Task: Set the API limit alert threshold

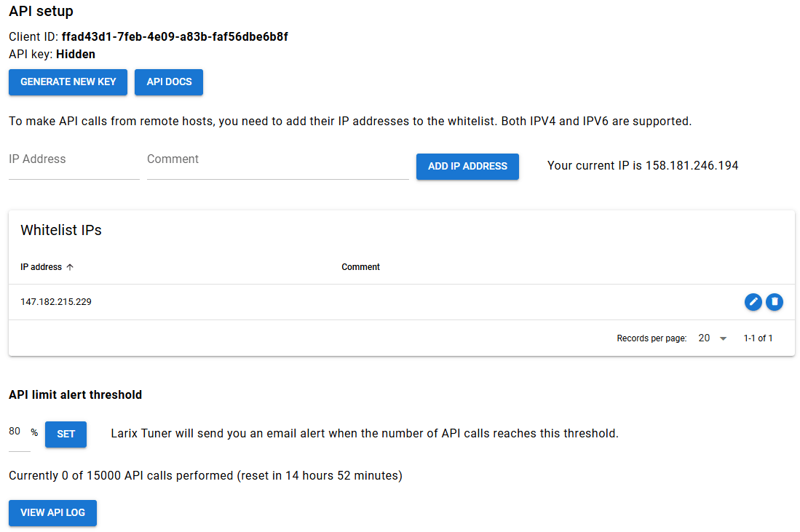Action: (x=66, y=434)
